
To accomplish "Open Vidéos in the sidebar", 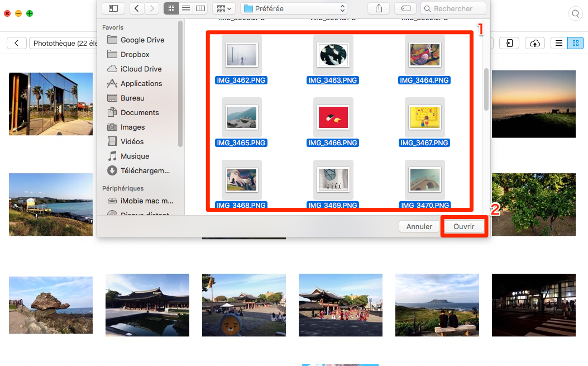I will point(132,141).
